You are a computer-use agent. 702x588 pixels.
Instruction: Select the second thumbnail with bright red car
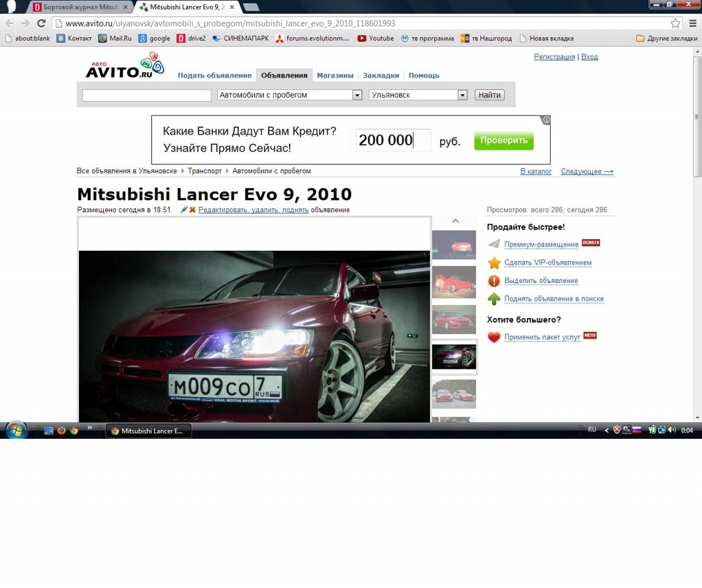tap(454, 282)
